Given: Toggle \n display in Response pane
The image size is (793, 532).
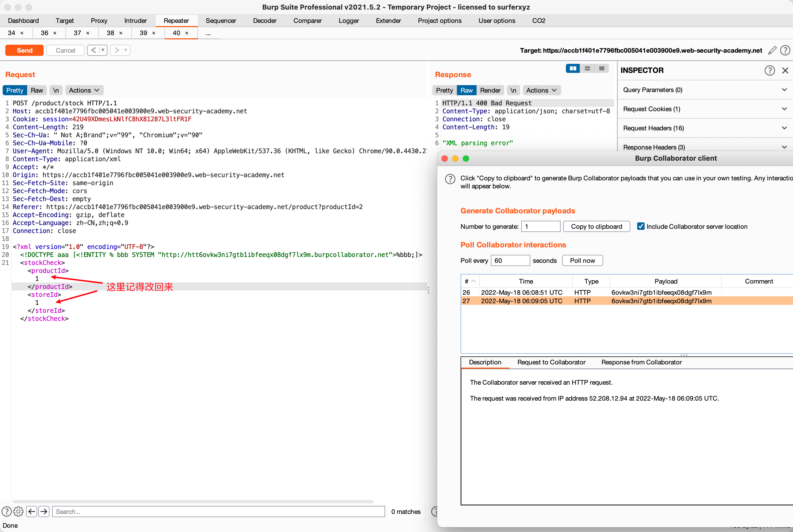Looking at the screenshot, I should (513, 90).
